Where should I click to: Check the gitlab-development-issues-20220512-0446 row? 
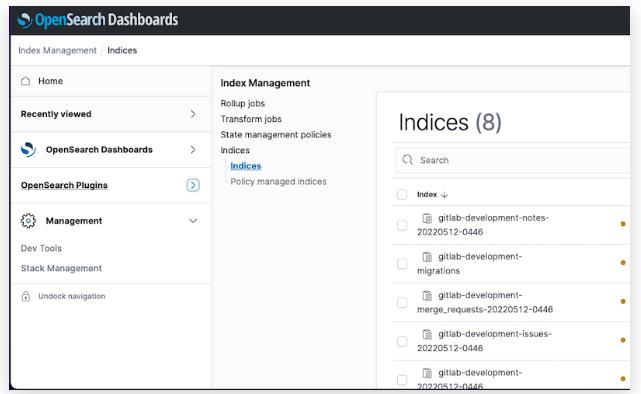tap(402, 341)
